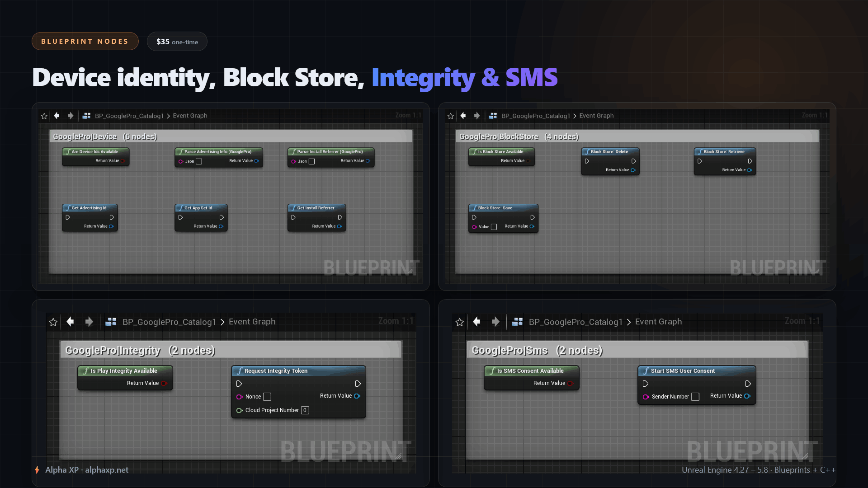Click exec input pin on Request Integrity Token
This screenshot has width=868, height=488.
point(239,384)
